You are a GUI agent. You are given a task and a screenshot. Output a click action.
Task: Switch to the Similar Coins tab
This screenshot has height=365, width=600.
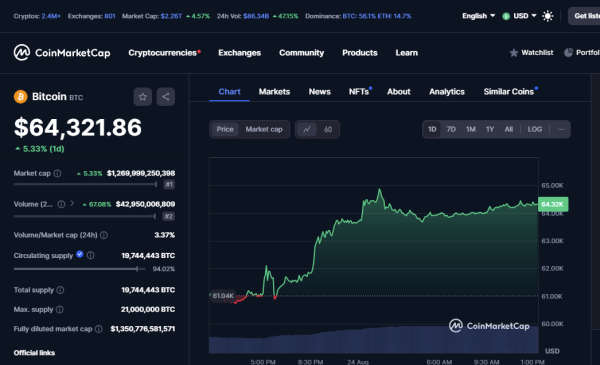(x=510, y=92)
